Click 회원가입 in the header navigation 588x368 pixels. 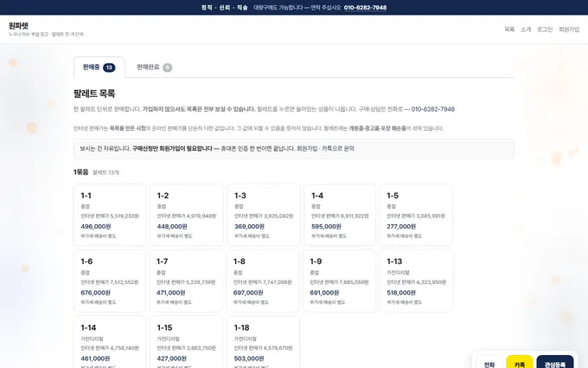point(569,29)
